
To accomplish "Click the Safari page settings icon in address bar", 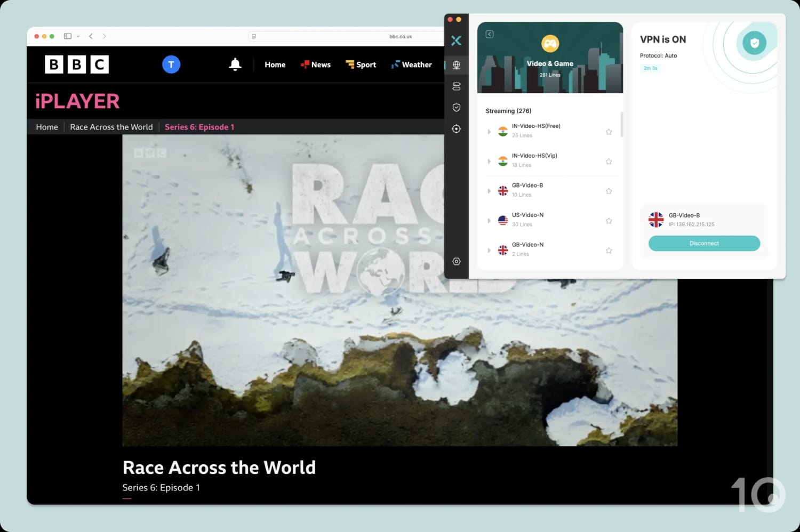I will 254,36.
